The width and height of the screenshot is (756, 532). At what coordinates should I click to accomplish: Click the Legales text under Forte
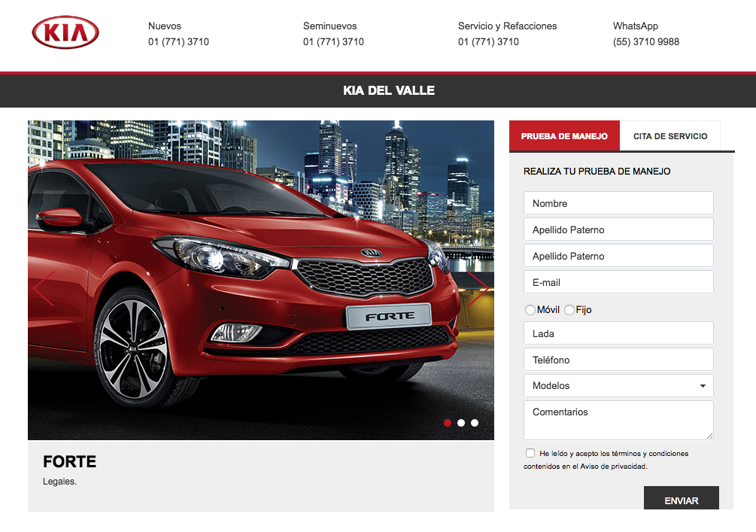pos(59,482)
